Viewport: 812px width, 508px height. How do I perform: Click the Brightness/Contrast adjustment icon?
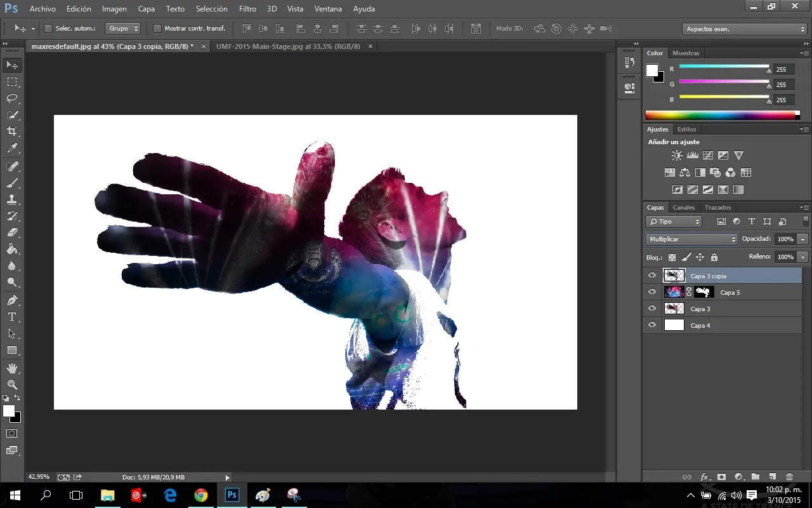point(676,155)
